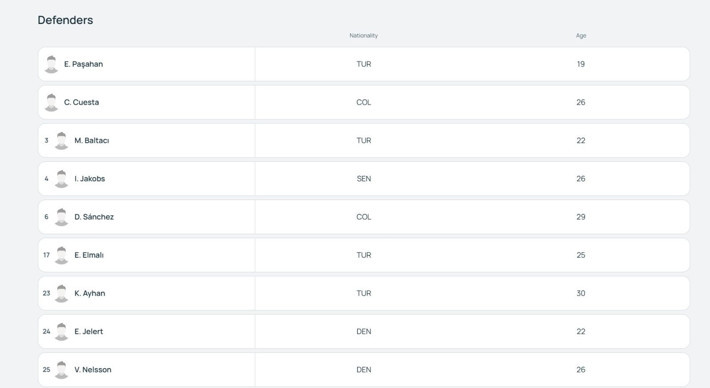Open E. Paşahan player name link

83,64
